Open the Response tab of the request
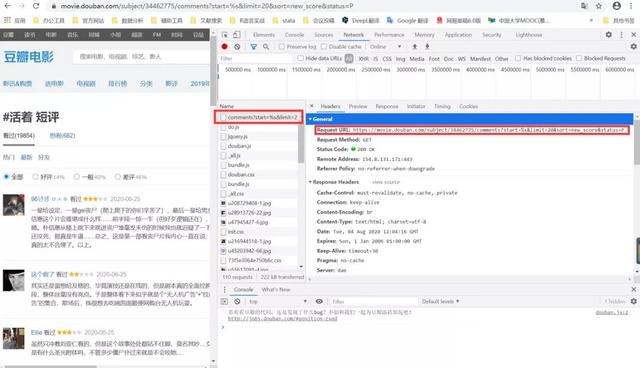 pyautogui.click(x=387, y=106)
